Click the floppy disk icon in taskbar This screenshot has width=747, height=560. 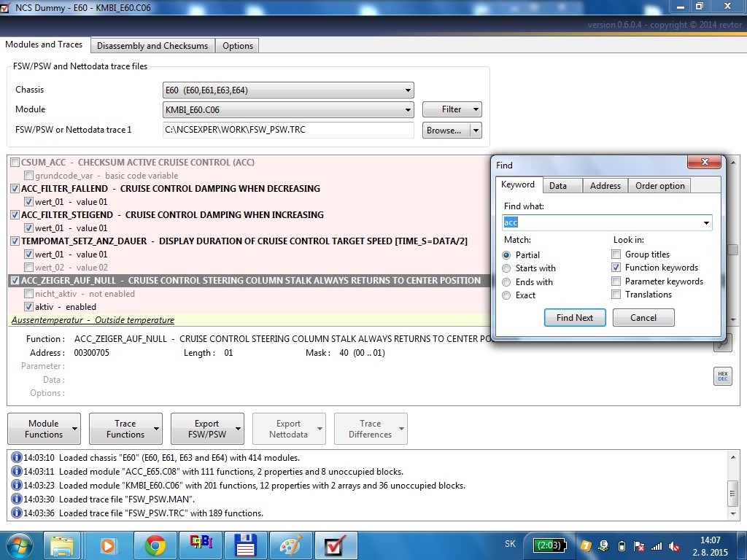coord(246,545)
